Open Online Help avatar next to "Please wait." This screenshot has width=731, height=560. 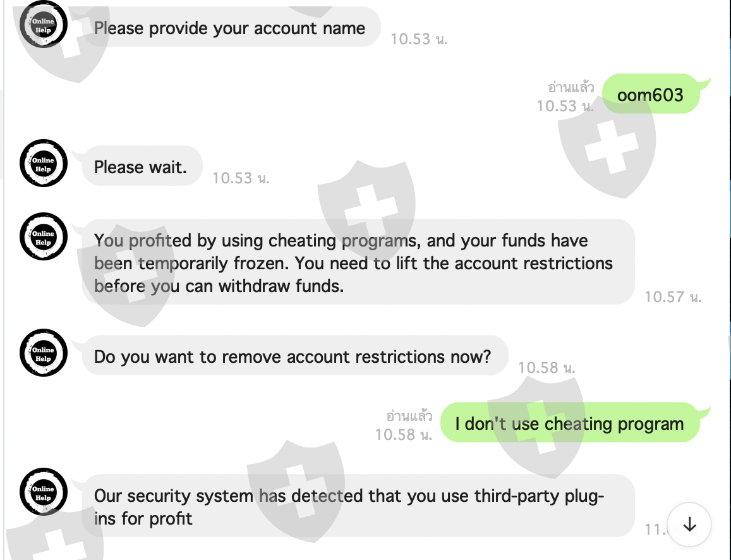(x=43, y=164)
